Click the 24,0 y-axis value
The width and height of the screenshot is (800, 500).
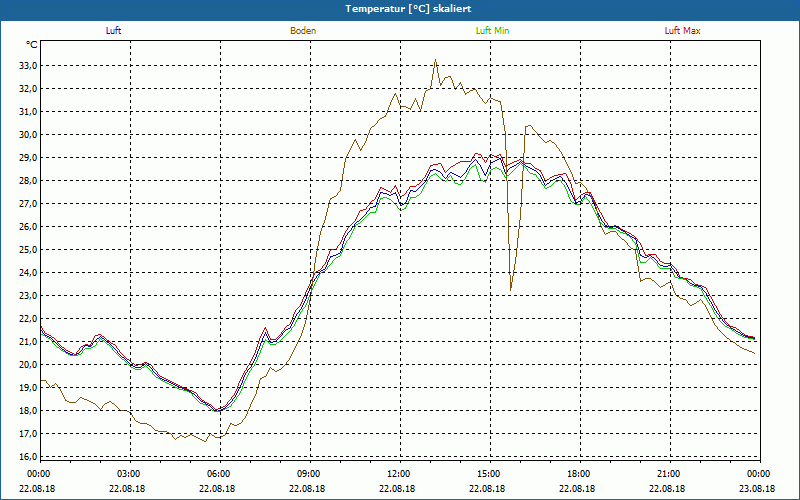tap(28, 272)
